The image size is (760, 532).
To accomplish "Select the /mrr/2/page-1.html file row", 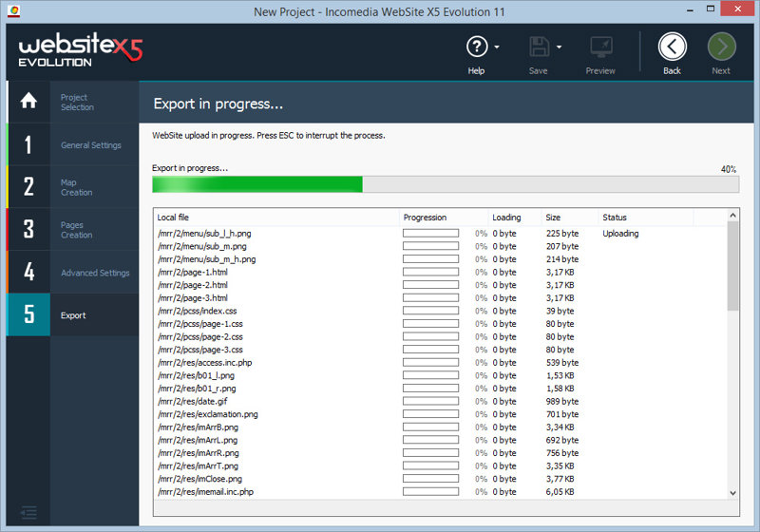I will 193,272.
